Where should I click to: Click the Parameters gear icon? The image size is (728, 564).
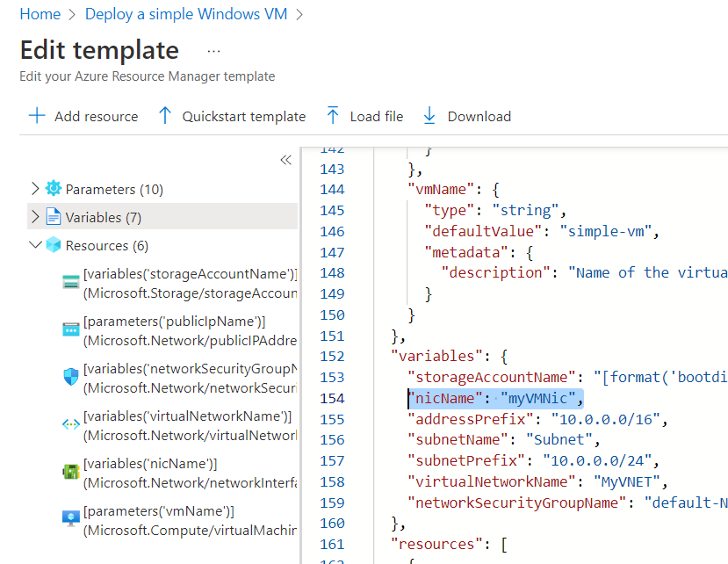pos(54,189)
